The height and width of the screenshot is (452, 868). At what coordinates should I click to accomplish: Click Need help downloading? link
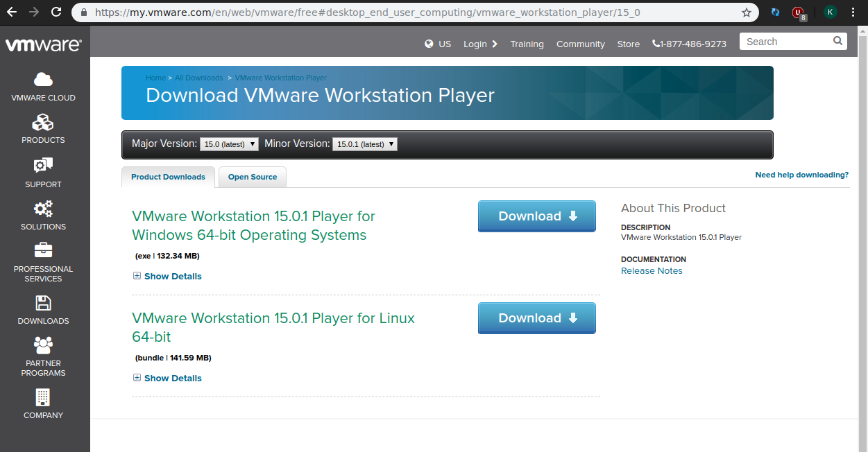click(801, 175)
